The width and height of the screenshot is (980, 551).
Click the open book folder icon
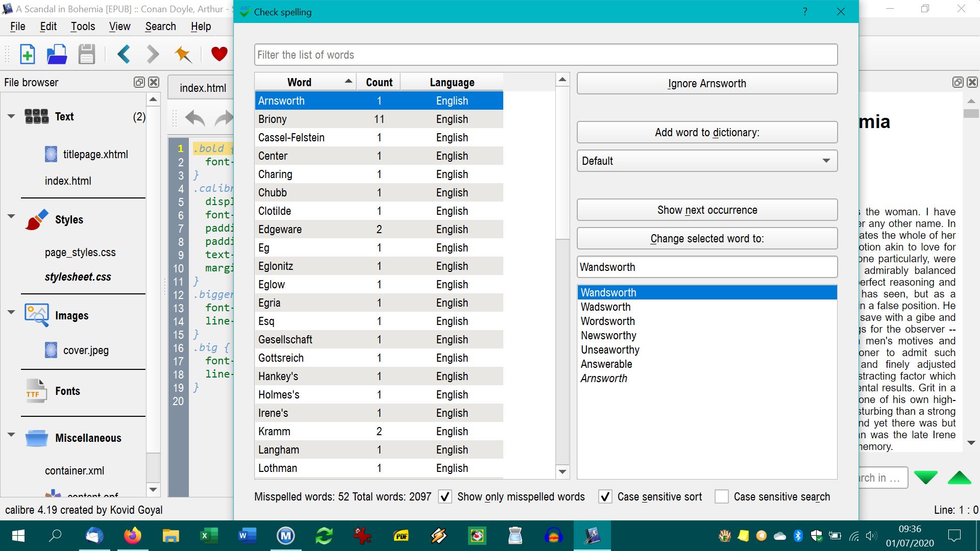57,54
